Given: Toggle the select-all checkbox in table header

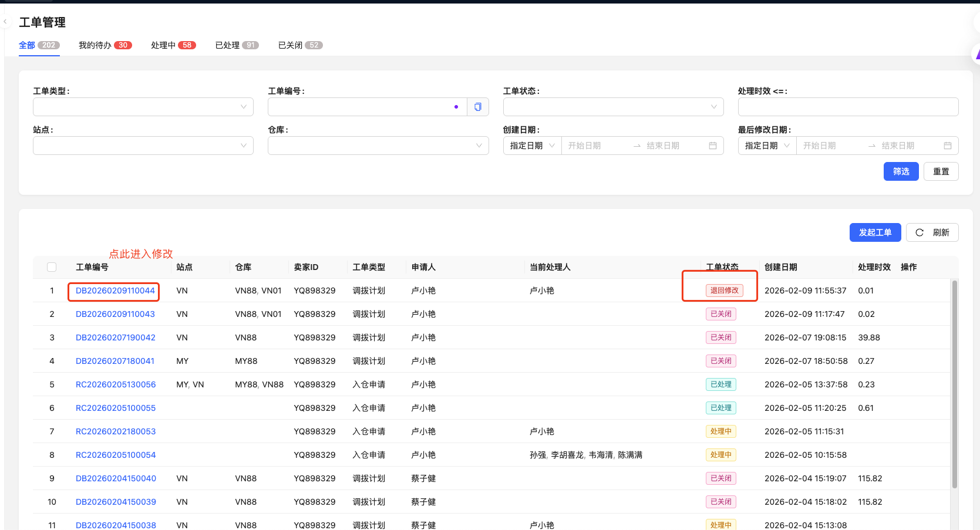Looking at the screenshot, I should (52, 267).
